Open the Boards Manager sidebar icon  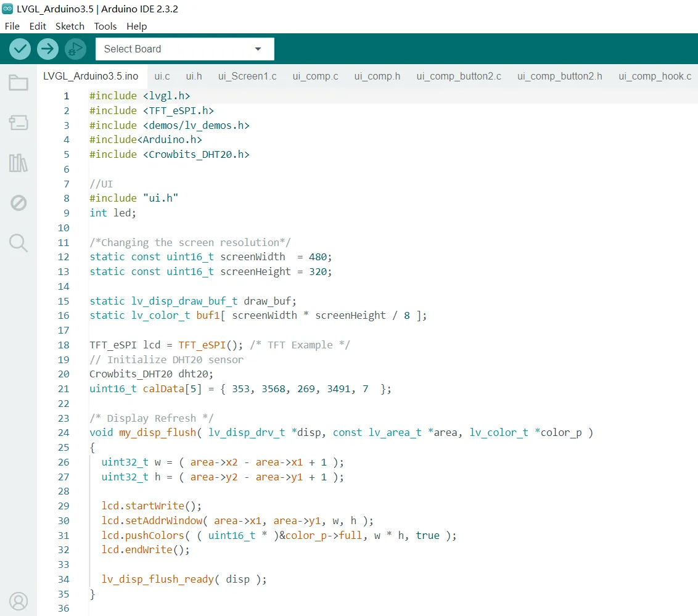tap(18, 123)
